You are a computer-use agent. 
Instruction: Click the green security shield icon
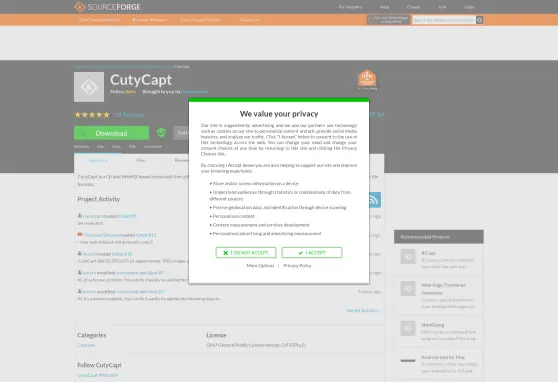pos(161,133)
